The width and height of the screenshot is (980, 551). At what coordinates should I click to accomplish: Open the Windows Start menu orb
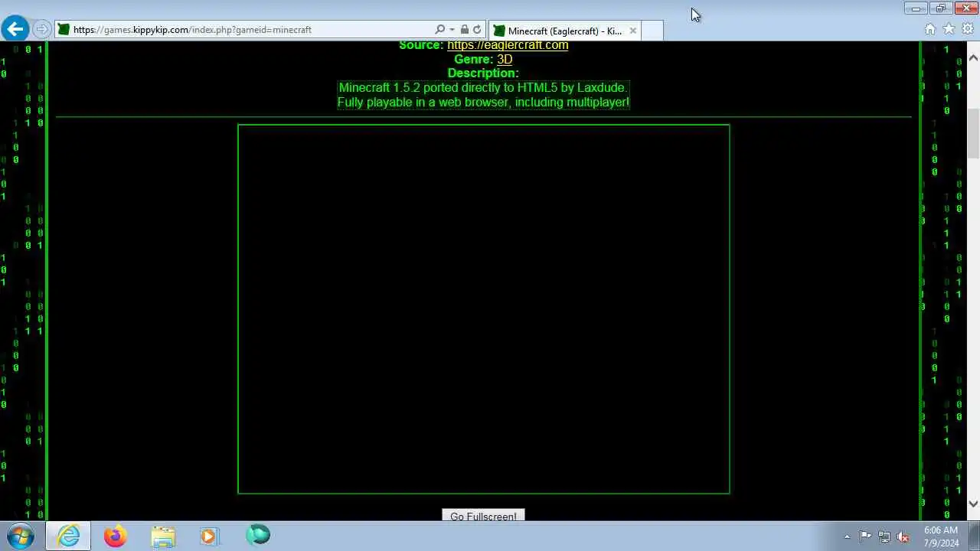click(x=21, y=536)
